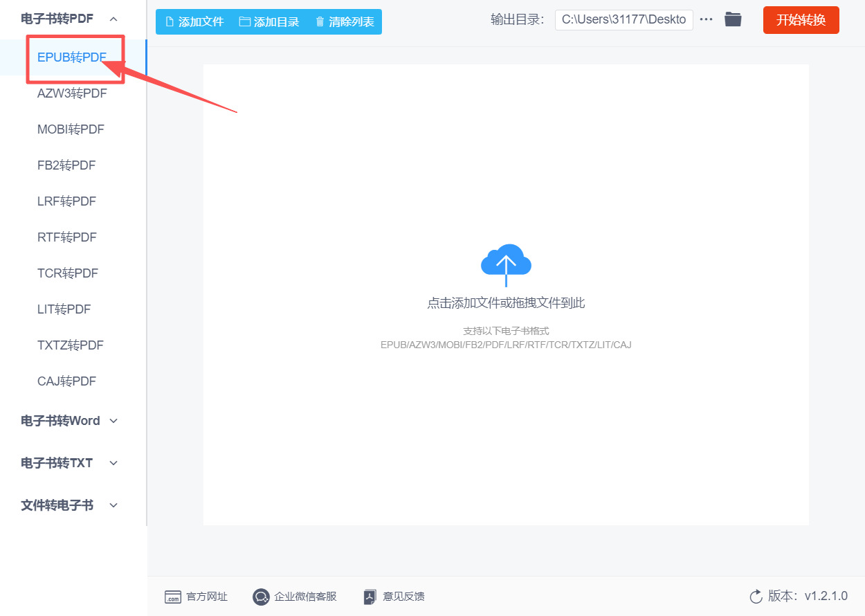The width and height of the screenshot is (865, 616).
Task: Click the 清除列表 button label
Action: pos(352,21)
